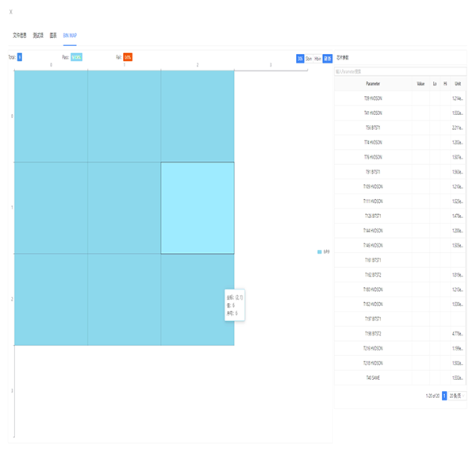Screen dimensions: 476x452
Task: Open the 文件信息 tab
Action: tap(20, 36)
